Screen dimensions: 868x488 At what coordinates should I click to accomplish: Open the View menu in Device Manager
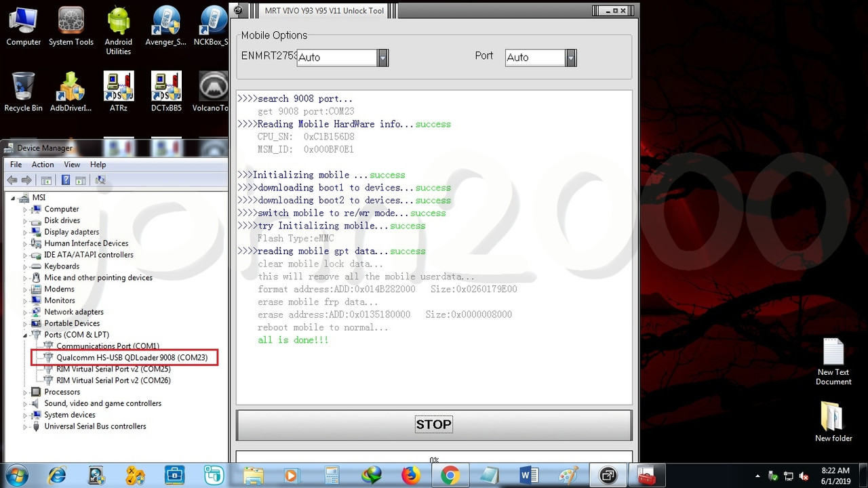(x=72, y=165)
